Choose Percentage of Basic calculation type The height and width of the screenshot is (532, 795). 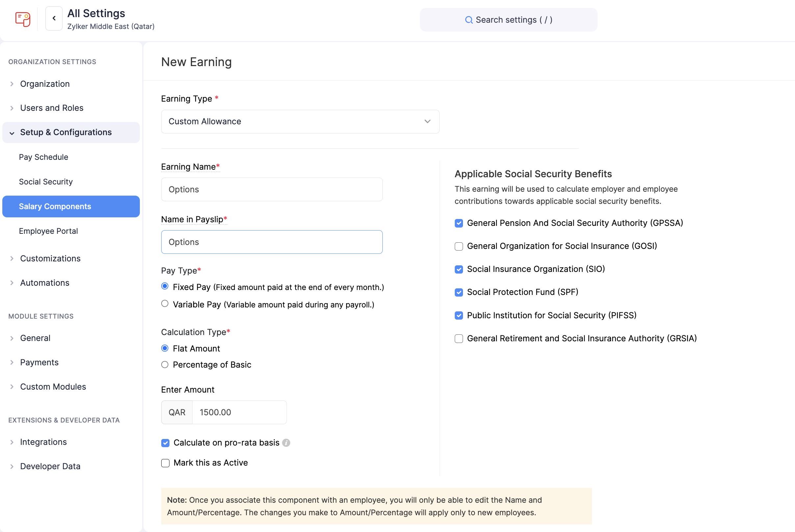pyautogui.click(x=165, y=365)
